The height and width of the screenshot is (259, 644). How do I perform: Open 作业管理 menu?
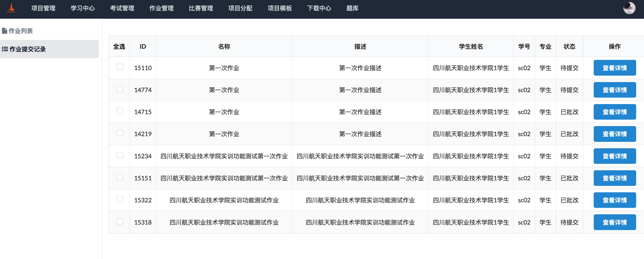[161, 8]
